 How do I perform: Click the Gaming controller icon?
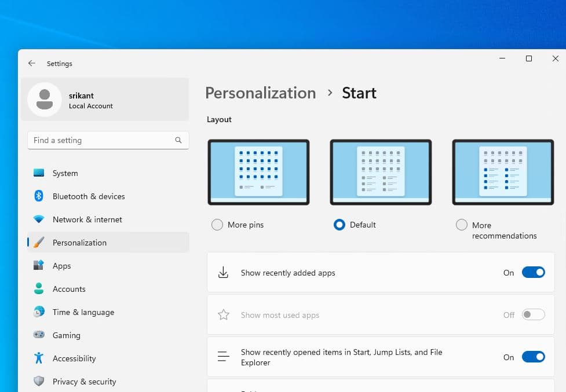(x=39, y=335)
